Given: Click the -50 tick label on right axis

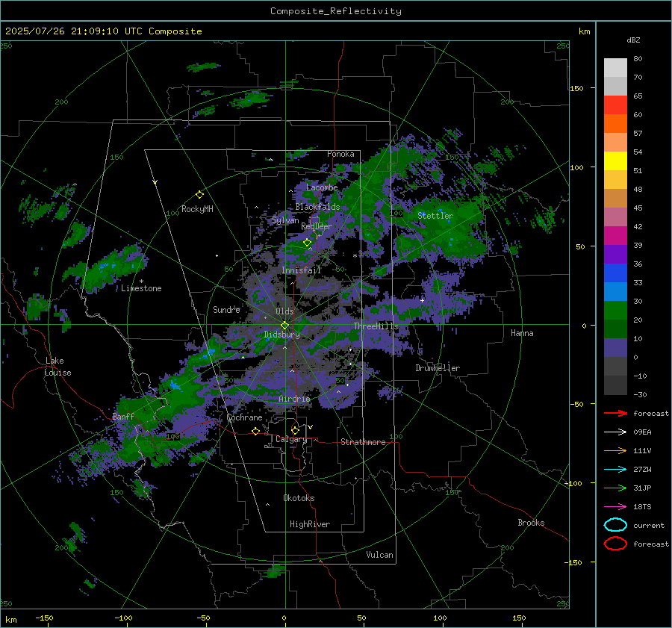Looking at the screenshot, I should 576,404.
